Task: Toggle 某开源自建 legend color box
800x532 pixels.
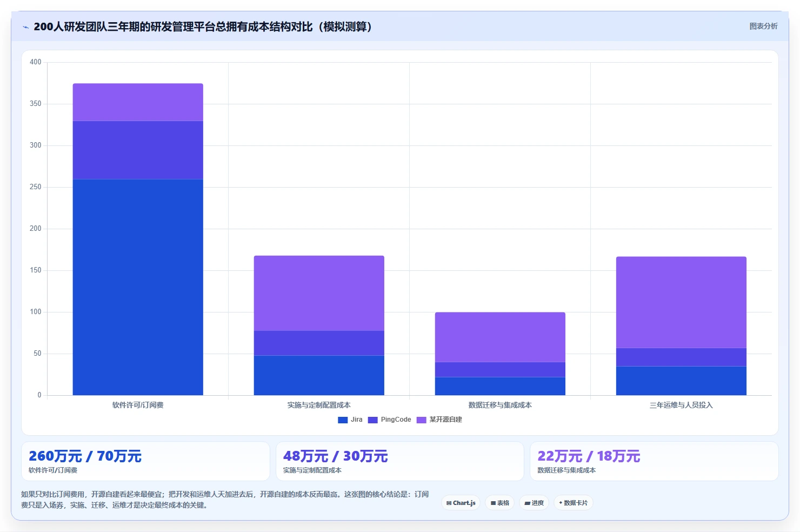Action: point(422,420)
